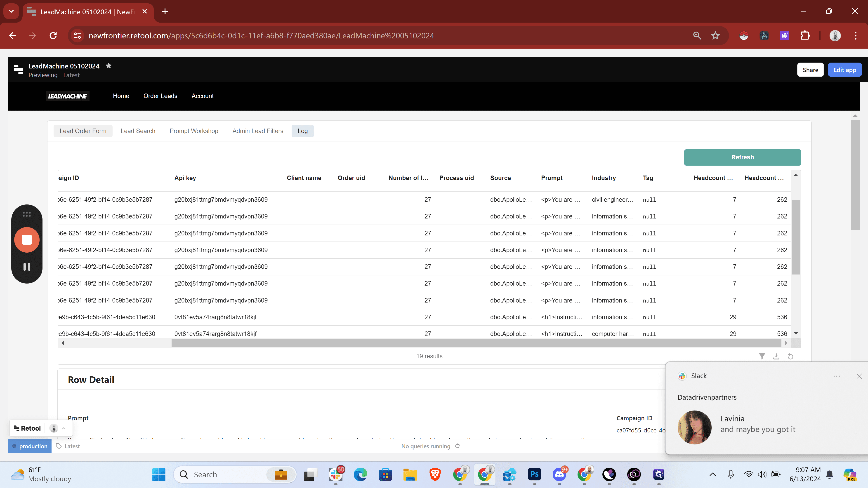868x488 pixels.
Task: Open Discord from the taskbar
Action: (560, 474)
